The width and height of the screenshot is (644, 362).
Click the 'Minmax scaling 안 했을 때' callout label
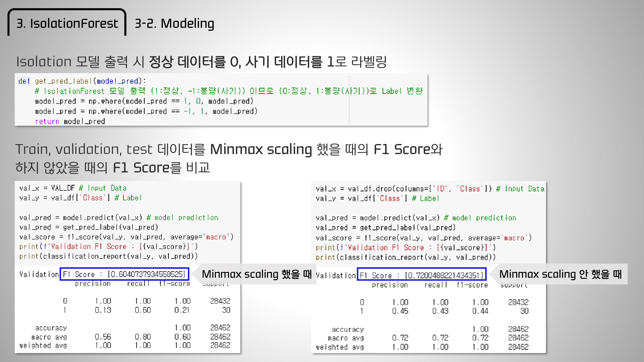tap(560, 274)
